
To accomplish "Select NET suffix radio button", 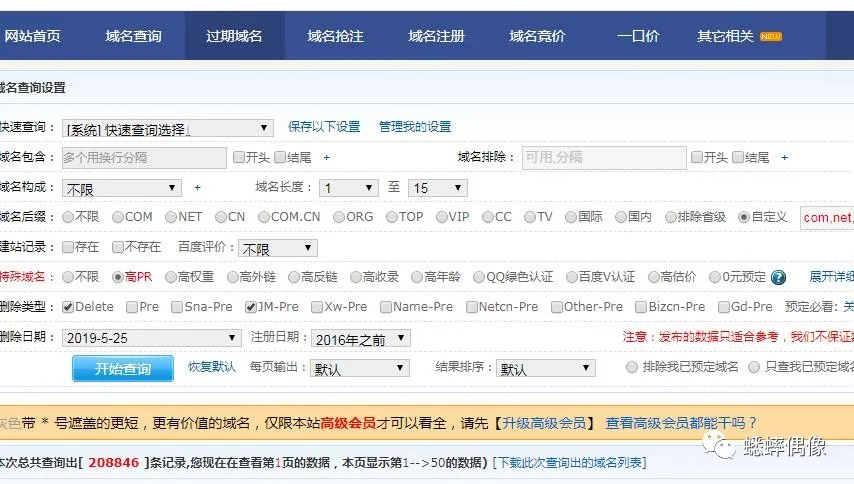I will 171,217.
